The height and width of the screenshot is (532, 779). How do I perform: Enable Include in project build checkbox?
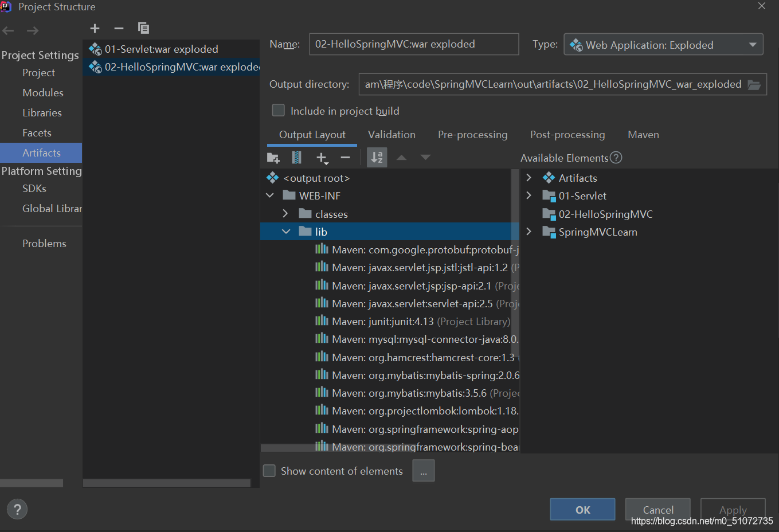279,110
